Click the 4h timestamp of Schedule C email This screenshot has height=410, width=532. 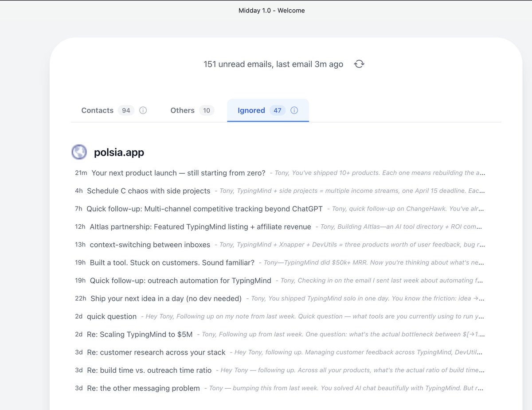tap(79, 191)
